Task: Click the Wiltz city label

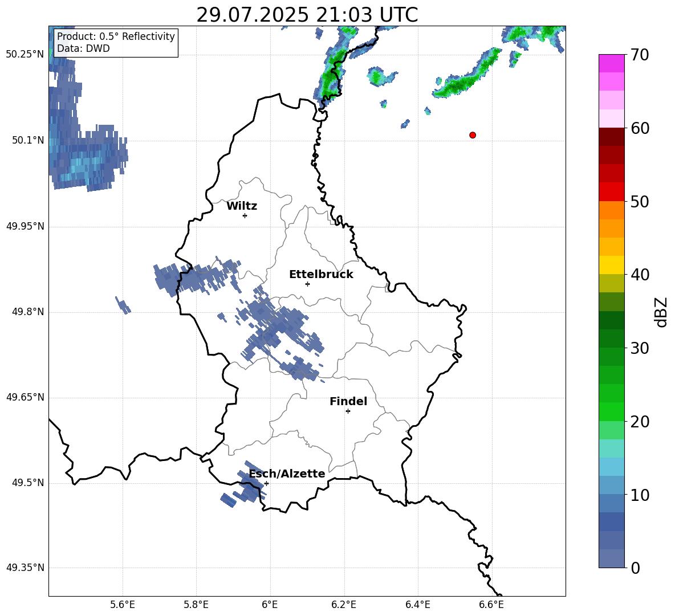Action: [x=242, y=206]
